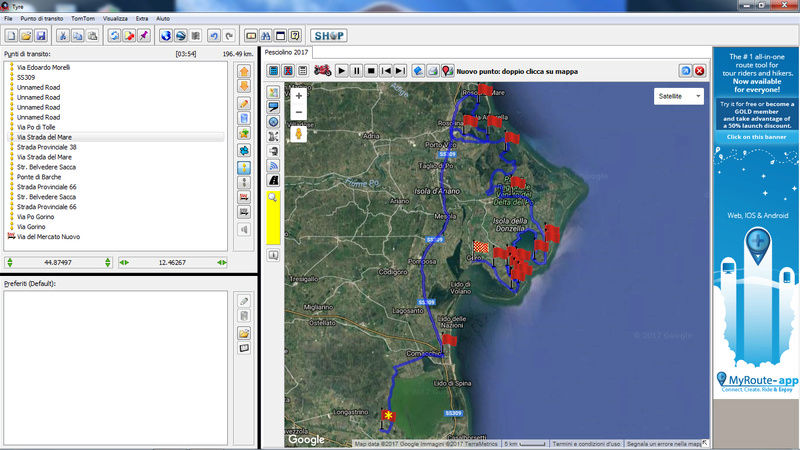Click the MyRoute-app advertisement banner
The image size is (800, 450).
coord(756,222)
